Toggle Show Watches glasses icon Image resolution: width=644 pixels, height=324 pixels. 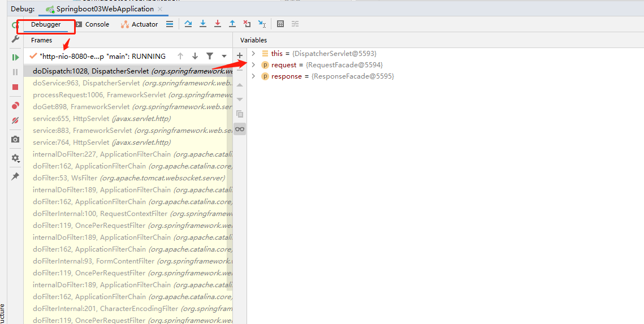240,129
